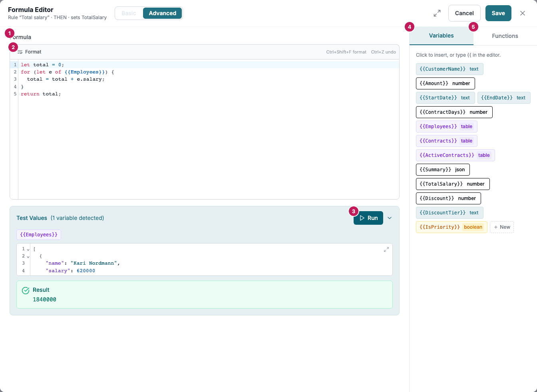Open the Variables tab
The width and height of the screenshot is (537, 392).
(441, 36)
